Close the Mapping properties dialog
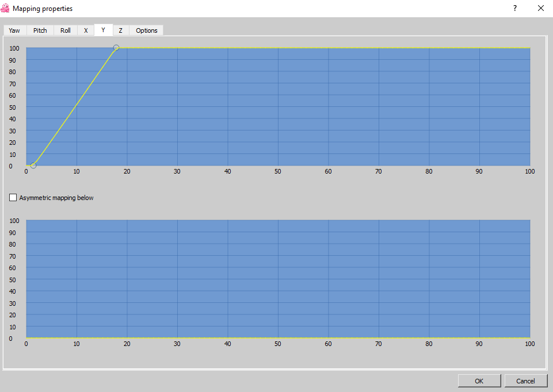The width and height of the screenshot is (553, 392). pos(541,8)
